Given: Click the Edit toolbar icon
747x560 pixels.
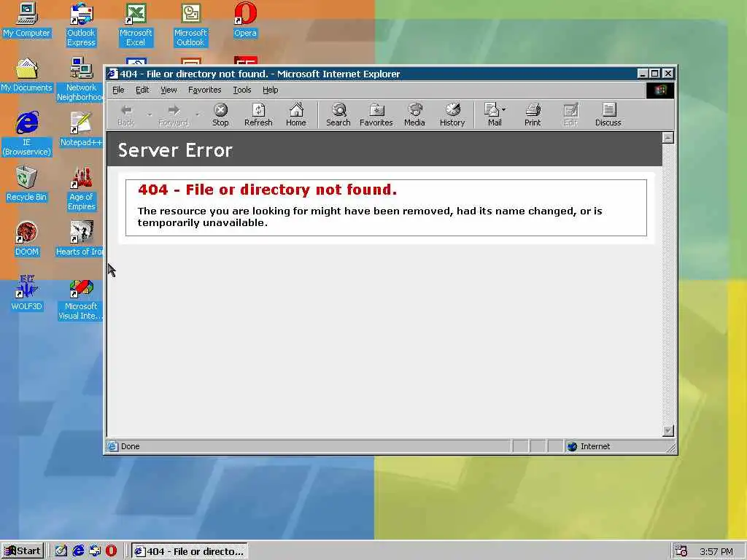Looking at the screenshot, I should pyautogui.click(x=570, y=114).
